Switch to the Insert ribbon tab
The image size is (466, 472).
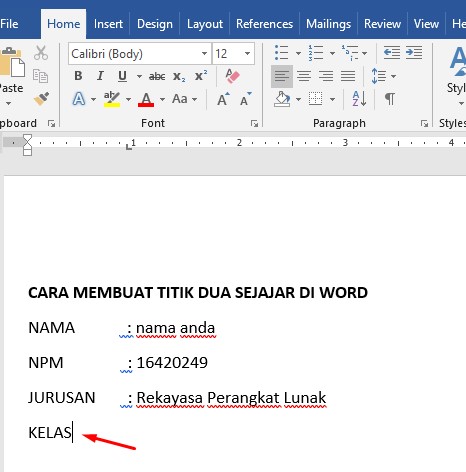(x=108, y=24)
